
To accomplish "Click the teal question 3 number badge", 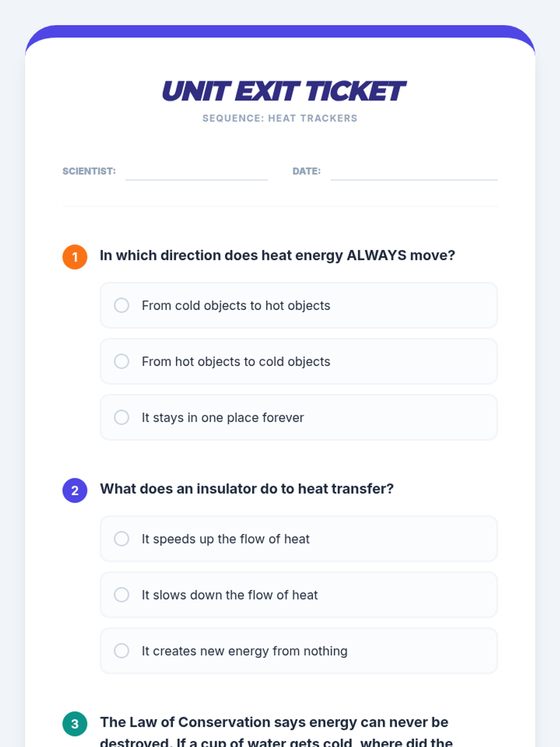I will click(x=75, y=724).
